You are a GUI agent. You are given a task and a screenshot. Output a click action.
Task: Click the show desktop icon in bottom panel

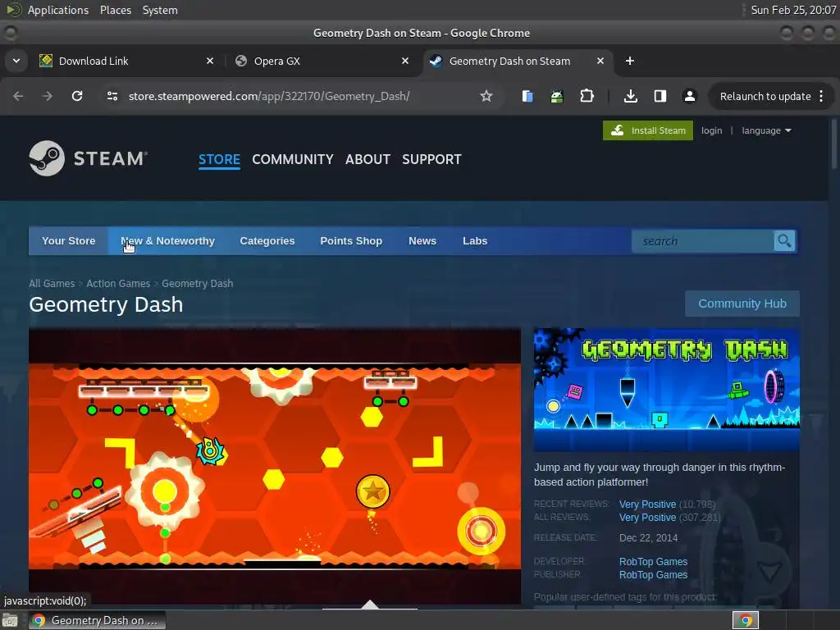[10, 620]
